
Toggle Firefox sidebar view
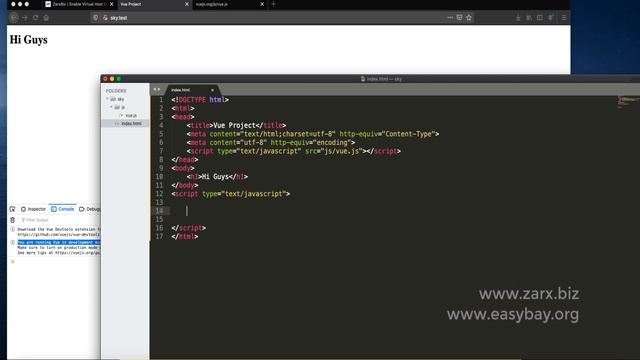[540, 18]
